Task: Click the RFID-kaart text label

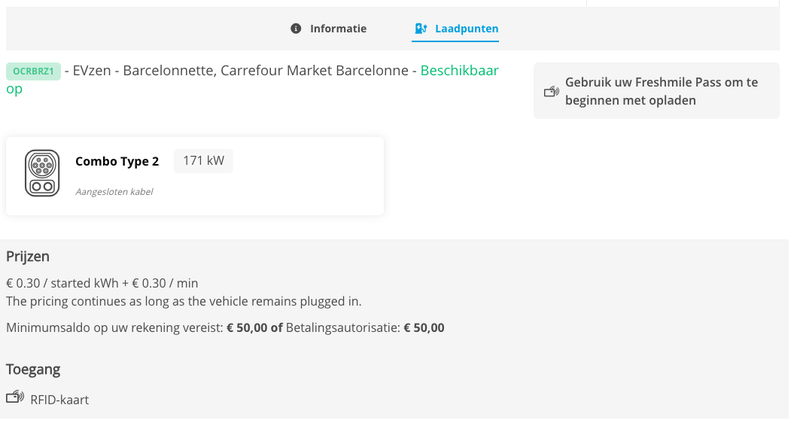Action: pyautogui.click(x=59, y=400)
